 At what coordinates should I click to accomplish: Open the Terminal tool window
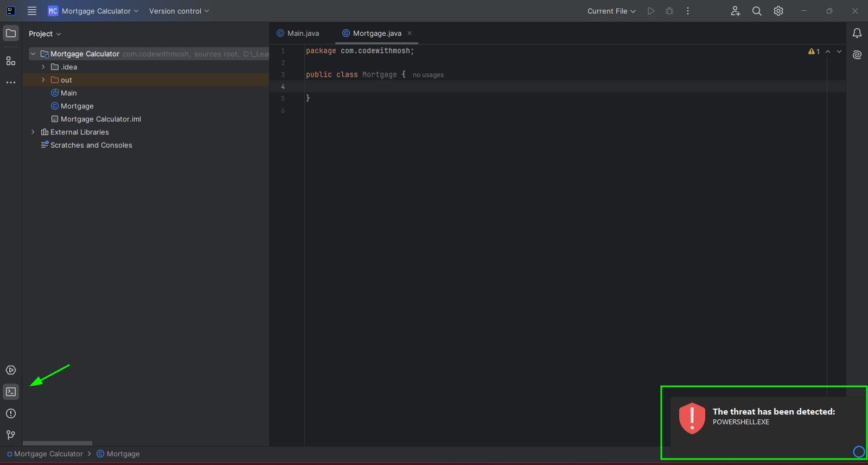pyautogui.click(x=11, y=392)
